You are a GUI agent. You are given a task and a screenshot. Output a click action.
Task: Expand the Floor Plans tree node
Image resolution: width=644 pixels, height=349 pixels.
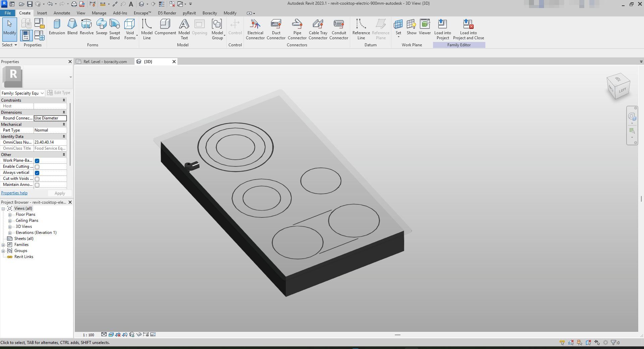point(10,215)
